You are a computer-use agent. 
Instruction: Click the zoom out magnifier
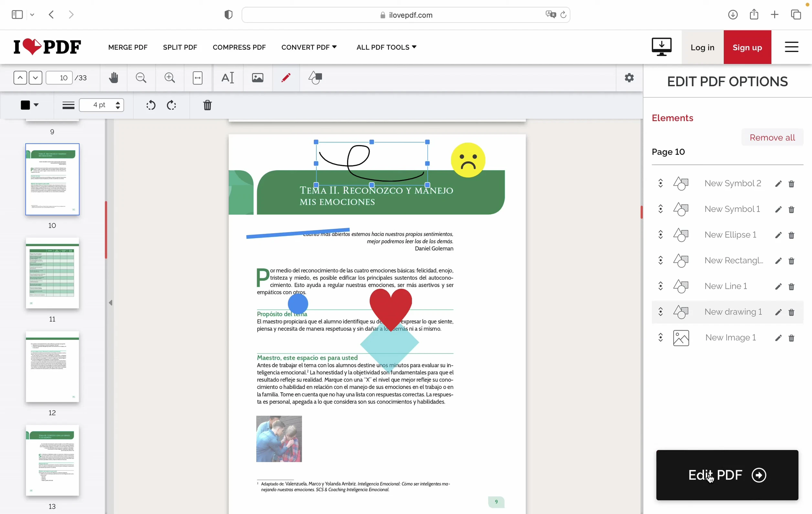[141, 78]
